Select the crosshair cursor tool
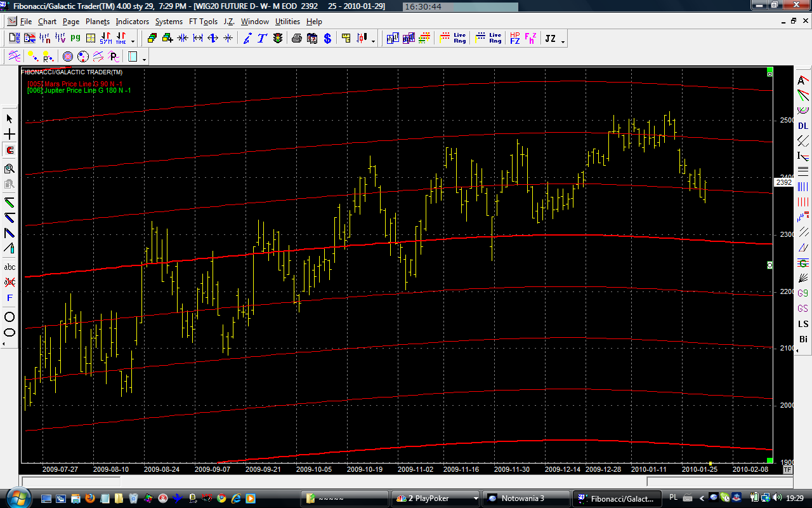The width and height of the screenshot is (812, 508). 10,135
